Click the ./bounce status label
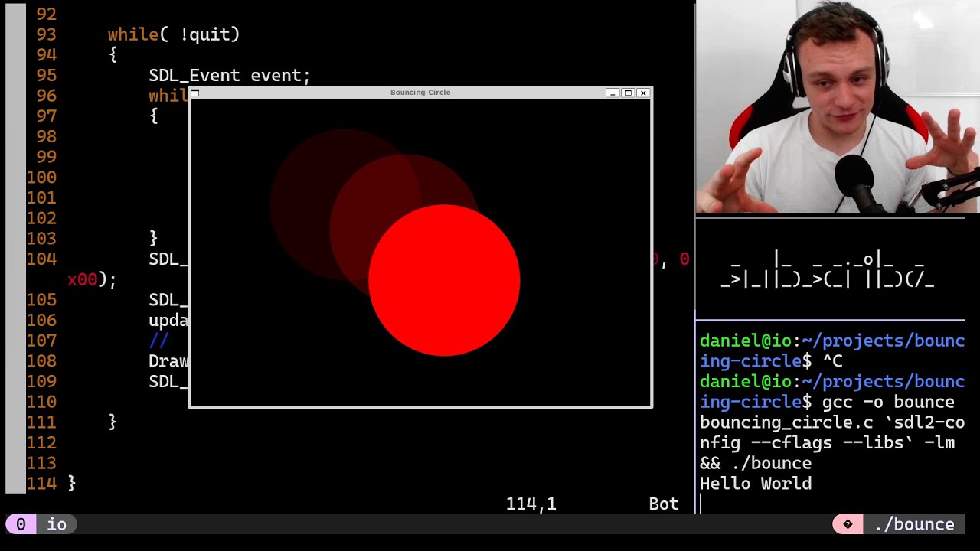980x551 pixels. (x=914, y=524)
